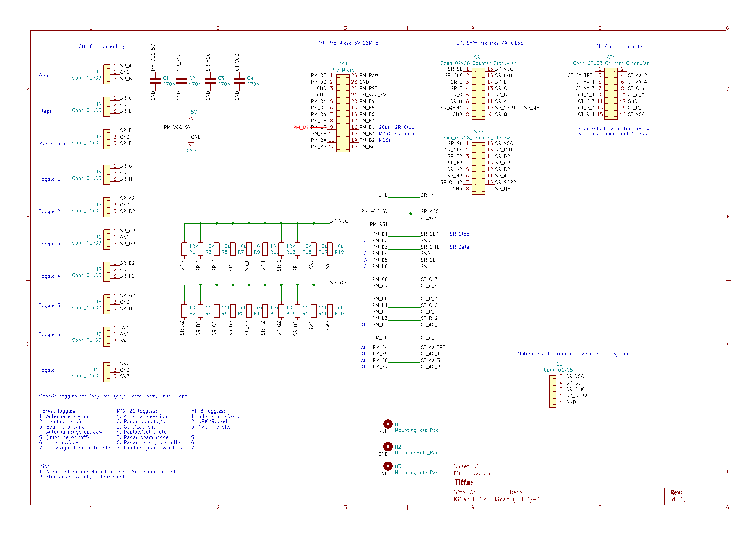Image resolution: width=756 pixels, height=535 pixels.
Task: Click the 'Sheet: /' title block field
Action: pyautogui.click(x=466, y=466)
